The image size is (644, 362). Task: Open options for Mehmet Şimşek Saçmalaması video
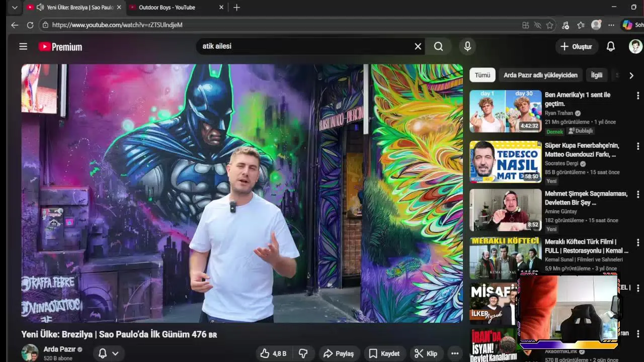(x=638, y=194)
